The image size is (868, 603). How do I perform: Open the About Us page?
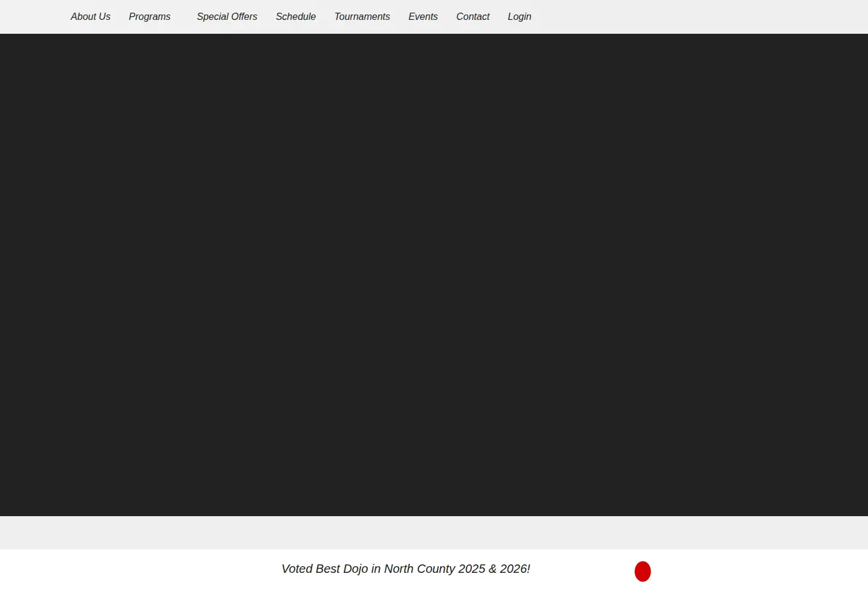90,17
